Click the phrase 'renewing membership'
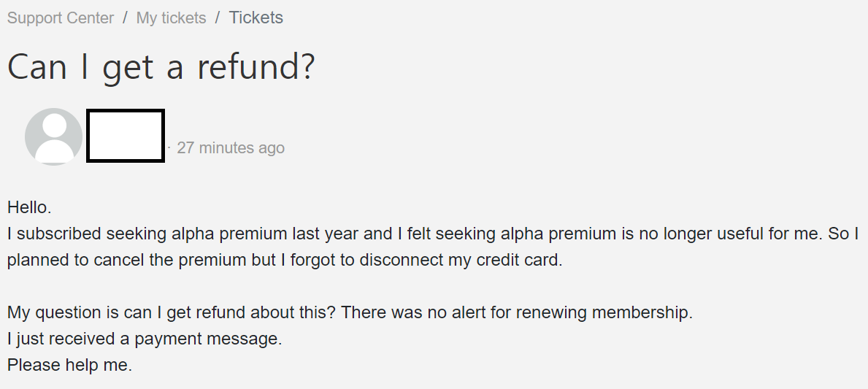The height and width of the screenshot is (389, 868). point(603,313)
